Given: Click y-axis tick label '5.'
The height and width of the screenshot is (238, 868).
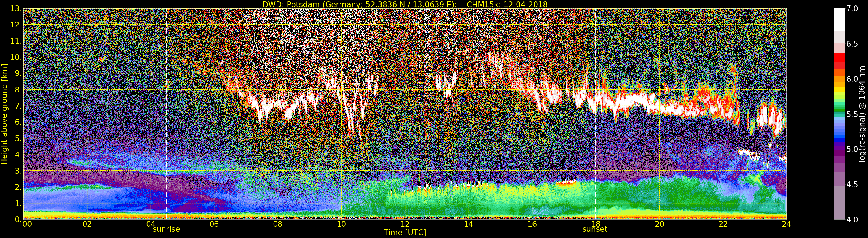Looking at the screenshot, I should (x=18, y=138).
